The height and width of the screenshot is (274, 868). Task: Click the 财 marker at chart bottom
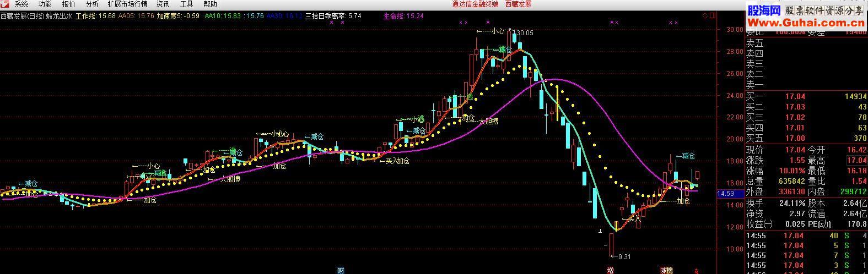[341, 270]
